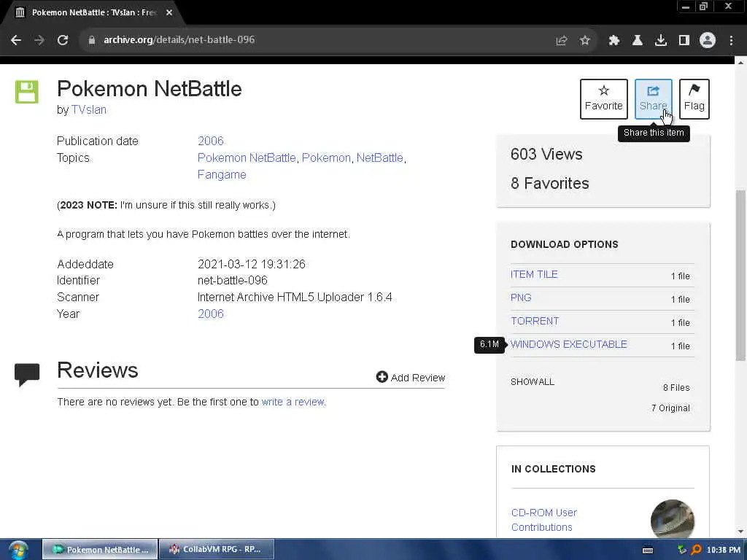Click the Pokemon NetBattle page title

(x=149, y=89)
